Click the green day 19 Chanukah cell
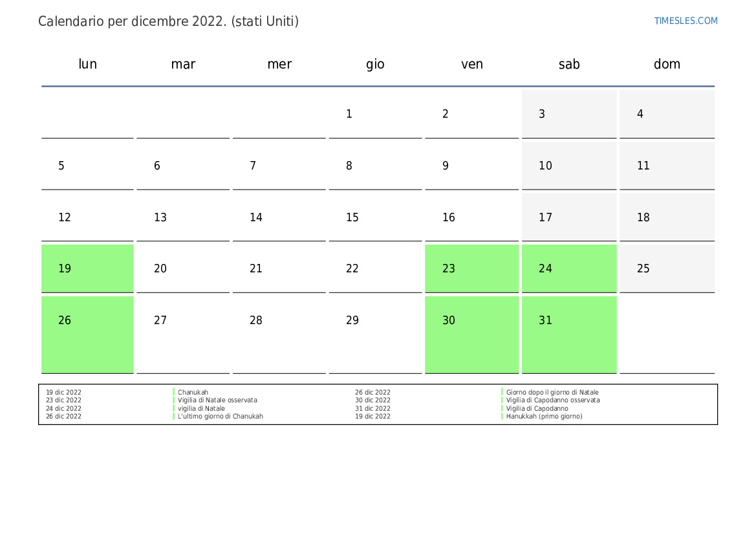 pos(87,268)
